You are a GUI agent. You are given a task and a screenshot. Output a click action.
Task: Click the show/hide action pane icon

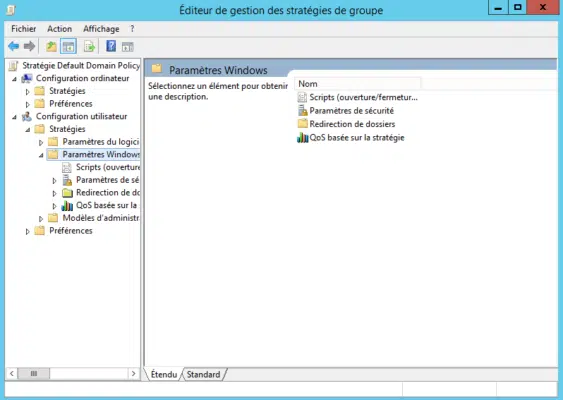127,47
